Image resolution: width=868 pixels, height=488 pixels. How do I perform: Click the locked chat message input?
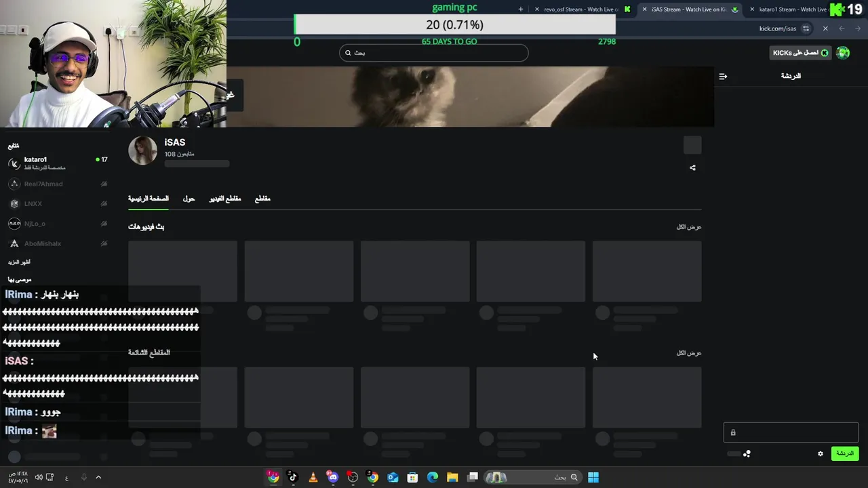pos(791,432)
